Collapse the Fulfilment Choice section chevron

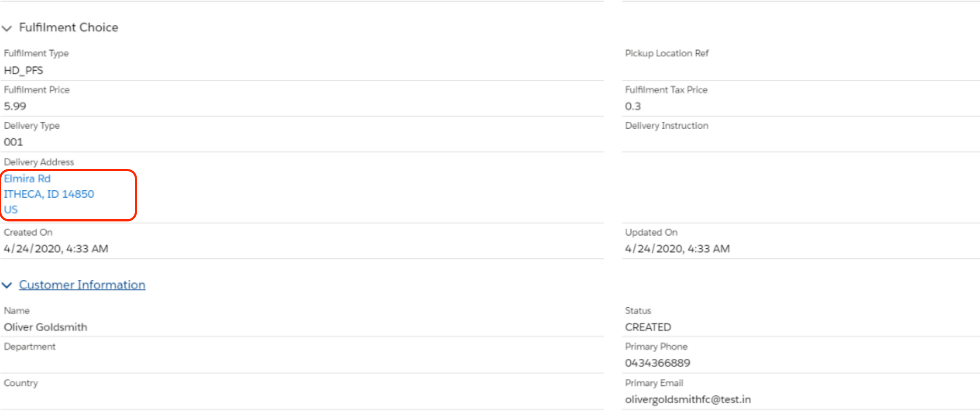[x=7, y=29]
